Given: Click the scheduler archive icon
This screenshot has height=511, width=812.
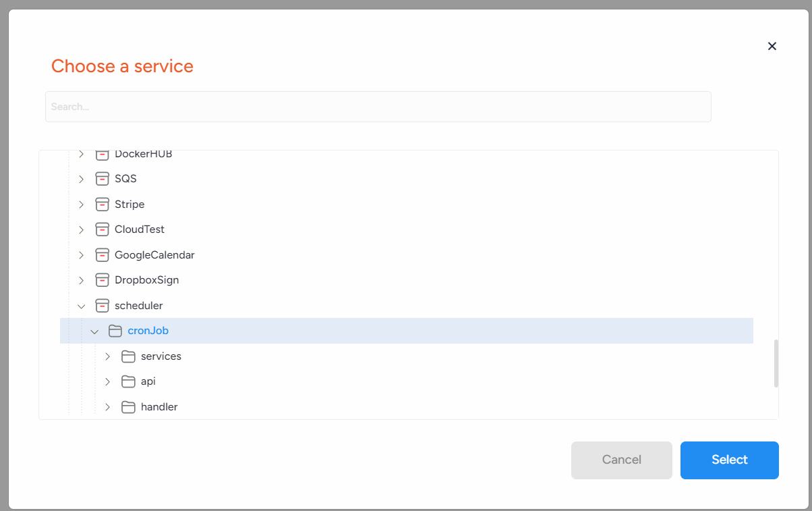Looking at the screenshot, I should [x=102, y=306].
